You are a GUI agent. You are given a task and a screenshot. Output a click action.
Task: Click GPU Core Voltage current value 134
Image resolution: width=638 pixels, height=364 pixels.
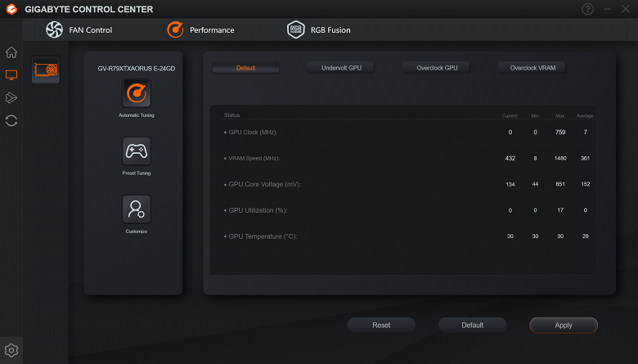point(510,184)
